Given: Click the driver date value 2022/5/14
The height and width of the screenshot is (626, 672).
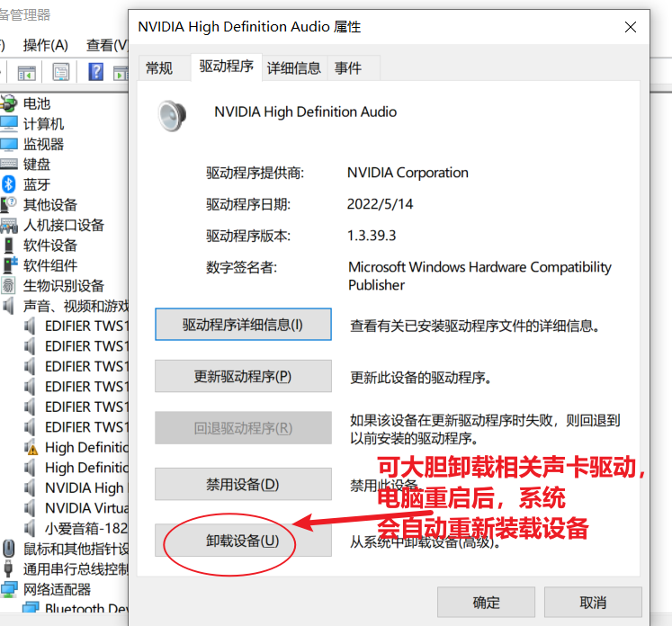Looking at the screenshot, I should 381,204.
